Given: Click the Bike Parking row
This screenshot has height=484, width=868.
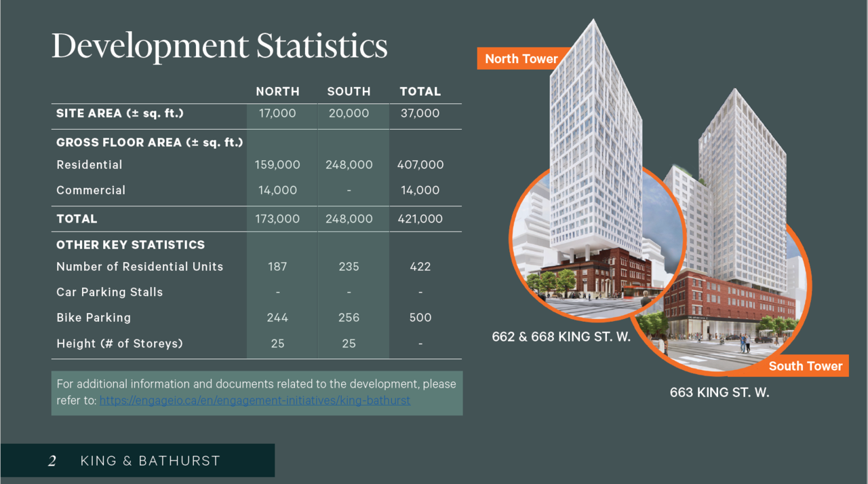Looking at the screenshot, I should point(94,317).
